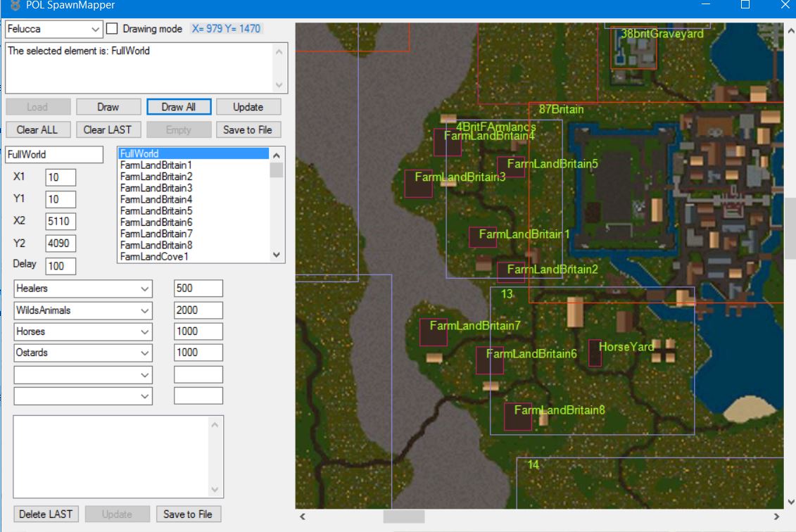This screenshot has width=796, height=532.
Task: Click the empty amount field below Ostards
Action: pos(198,374)
